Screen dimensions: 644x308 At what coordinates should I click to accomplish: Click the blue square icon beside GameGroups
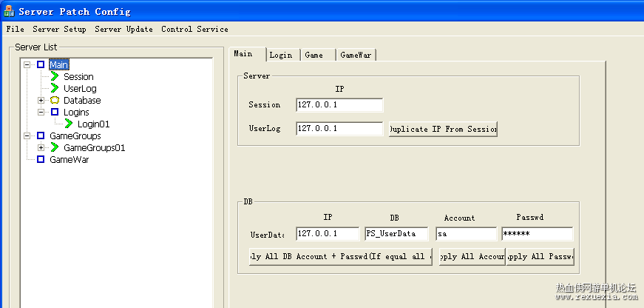pyautogui.click(x=41, y=135)
